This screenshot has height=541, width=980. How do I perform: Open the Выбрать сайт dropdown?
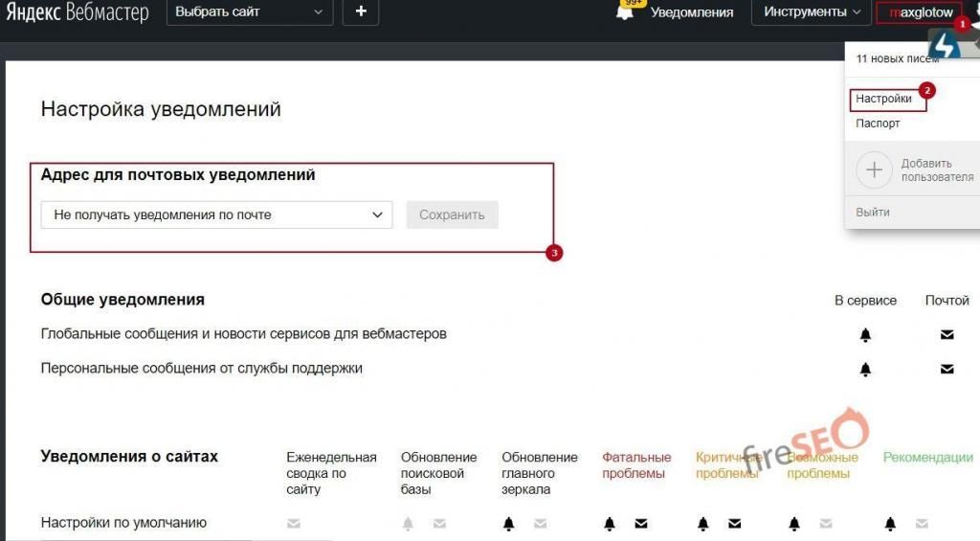click(250, 12)
